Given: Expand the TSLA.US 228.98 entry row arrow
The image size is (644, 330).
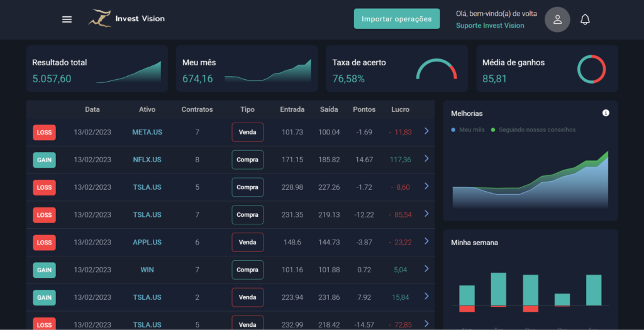Looking at the screenshot, I should (426, 186).
